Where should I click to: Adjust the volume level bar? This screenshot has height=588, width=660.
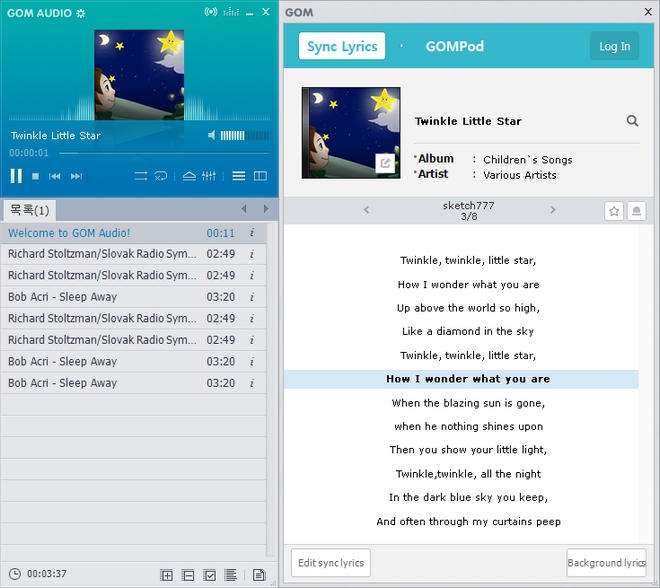point(245,135)
